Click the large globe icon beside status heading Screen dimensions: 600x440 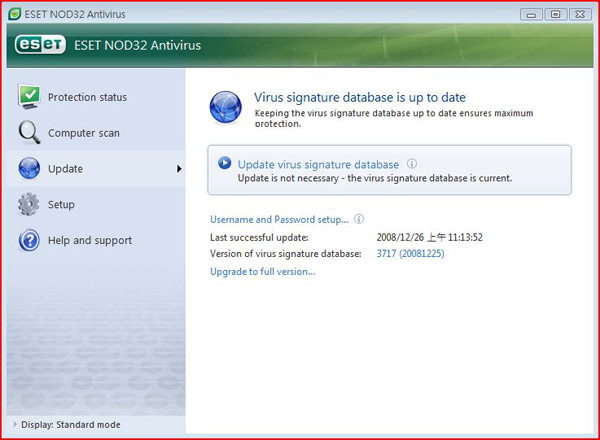225,108
